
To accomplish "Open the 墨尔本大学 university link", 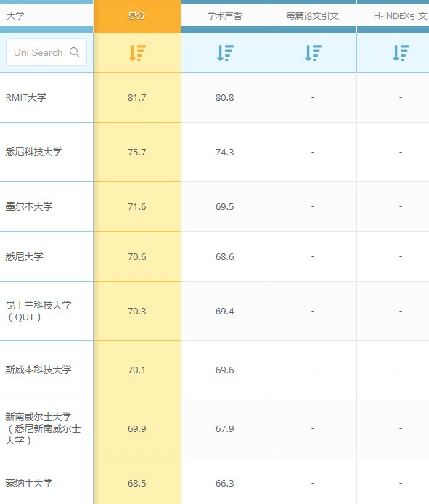I will [29, 206].
